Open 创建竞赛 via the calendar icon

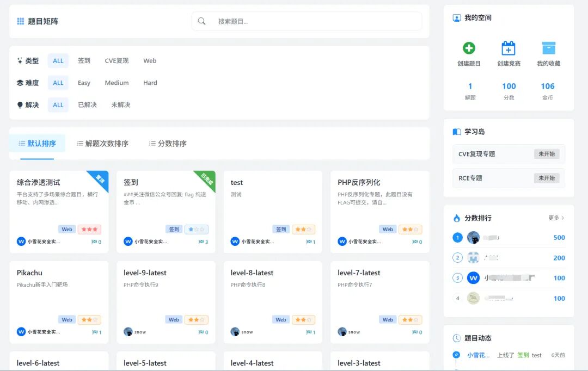508,49
